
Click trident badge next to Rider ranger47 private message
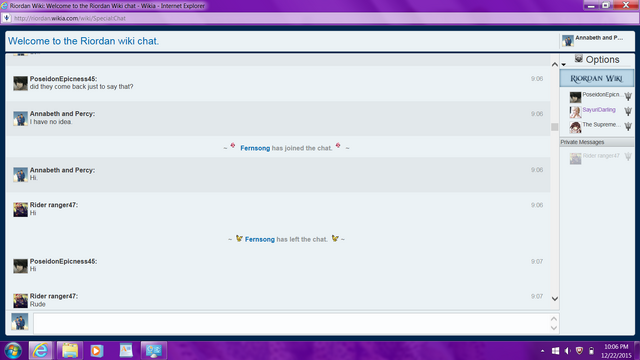click(628, 156)
